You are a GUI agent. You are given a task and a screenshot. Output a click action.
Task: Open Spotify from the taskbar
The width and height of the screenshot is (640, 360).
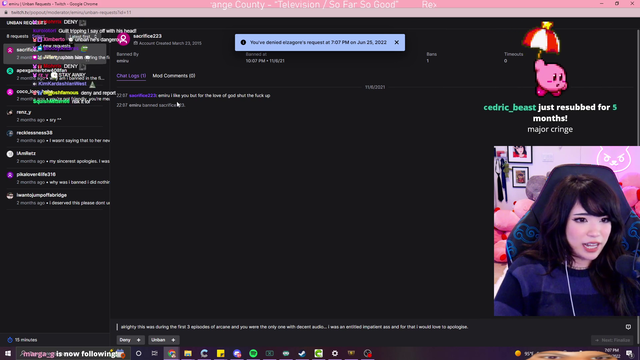click(x=253, y=353)
